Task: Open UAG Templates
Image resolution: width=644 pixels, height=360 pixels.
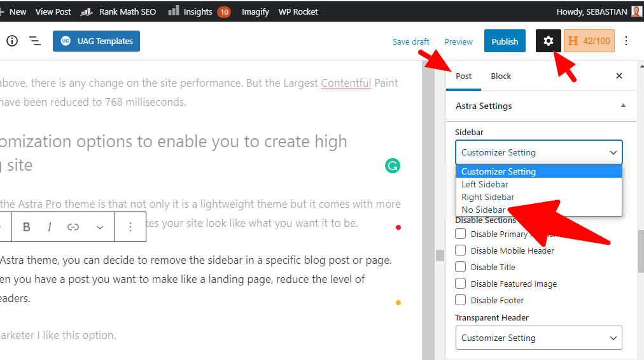Action: point(96,41)
